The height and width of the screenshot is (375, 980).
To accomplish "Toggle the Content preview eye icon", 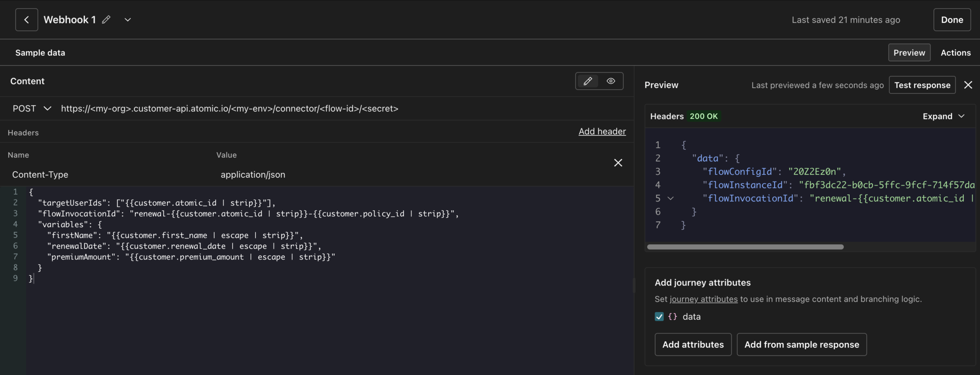I will pos(611,81).
